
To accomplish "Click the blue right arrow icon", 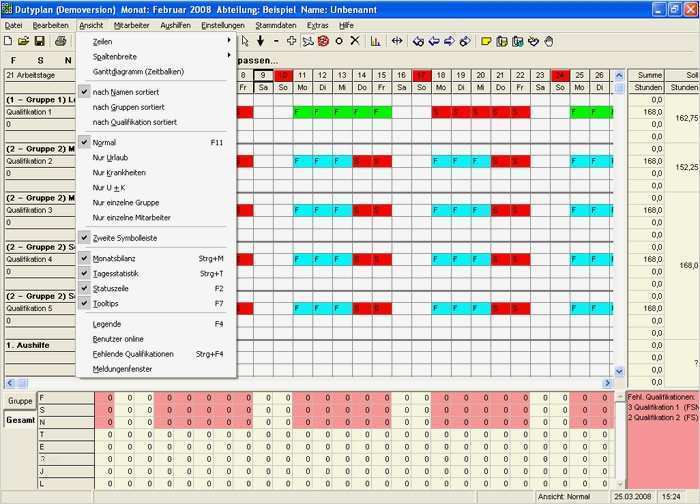I will tap(449, 42).
